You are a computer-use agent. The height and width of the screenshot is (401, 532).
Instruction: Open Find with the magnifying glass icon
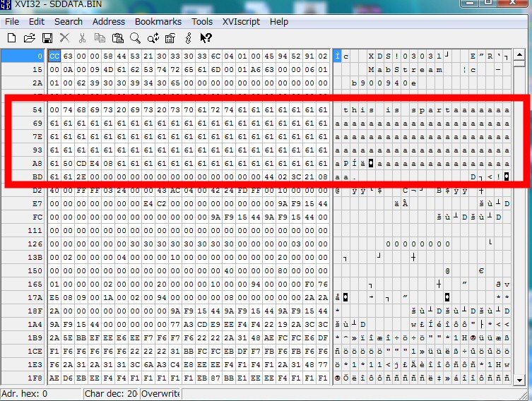pyautogui.click(x=135, y=37)
